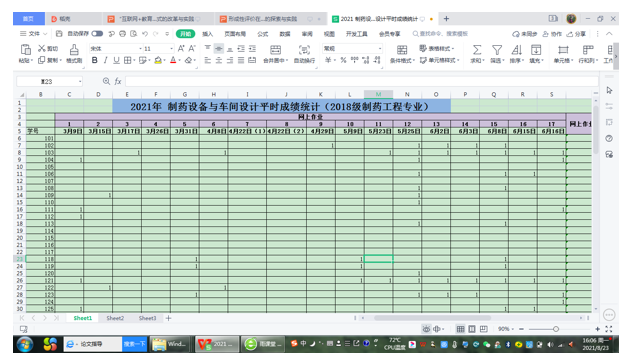Click the percent style icon

(343, 60)
